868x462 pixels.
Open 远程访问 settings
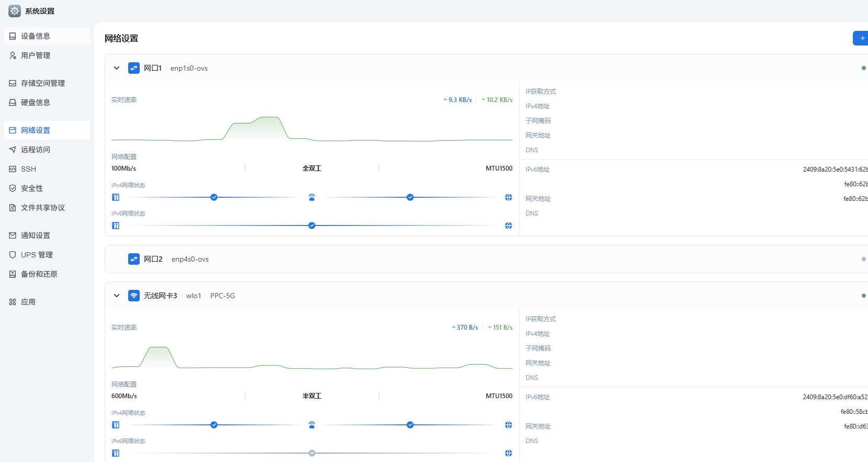[x=47, y=150]
